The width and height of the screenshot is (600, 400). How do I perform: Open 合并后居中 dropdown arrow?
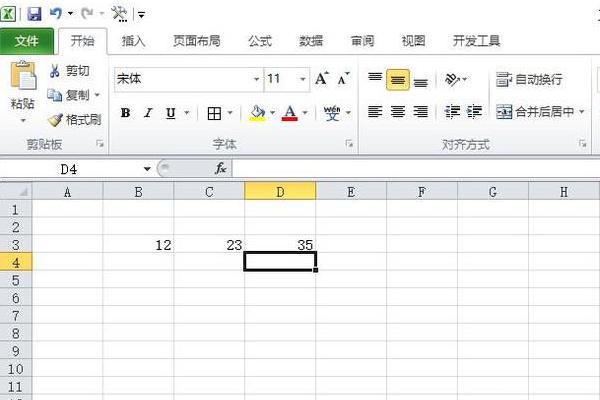point(582,112)
